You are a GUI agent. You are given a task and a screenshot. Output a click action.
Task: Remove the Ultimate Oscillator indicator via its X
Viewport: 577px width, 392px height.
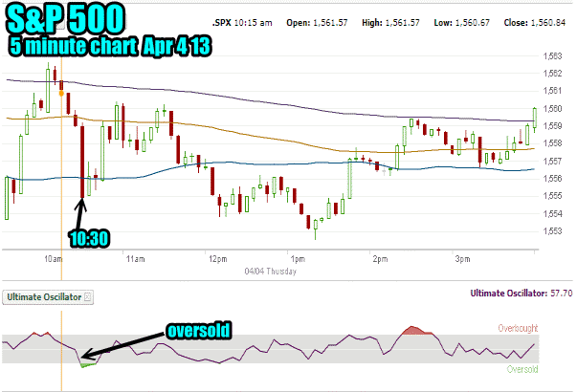coord(87,297)
